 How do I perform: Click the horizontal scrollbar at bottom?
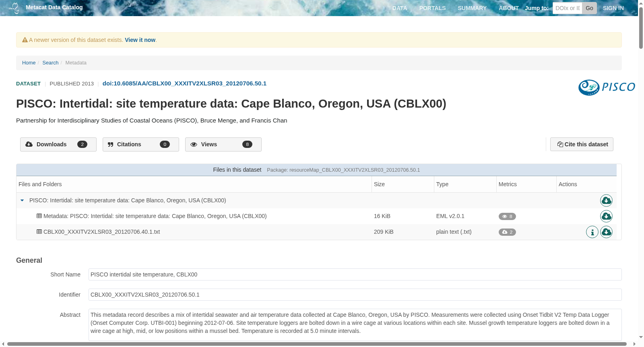[x=317, y=344]
